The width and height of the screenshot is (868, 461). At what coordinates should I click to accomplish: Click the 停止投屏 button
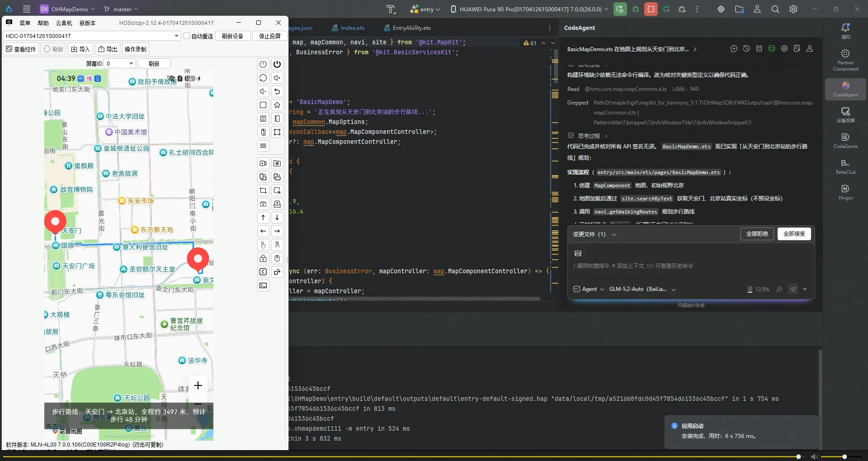tap(269, 36)
